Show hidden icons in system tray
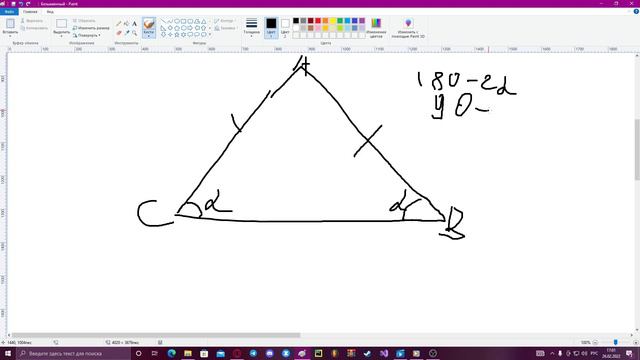The height and width of the screenshot is (360, 640). click(x=552, y=353)
